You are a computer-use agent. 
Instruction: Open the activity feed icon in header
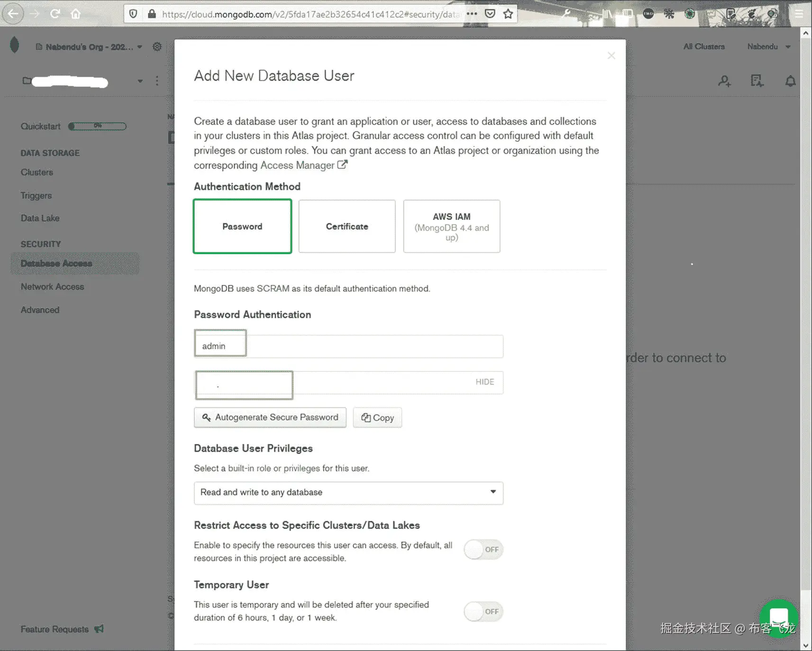[x=757, y=81]
